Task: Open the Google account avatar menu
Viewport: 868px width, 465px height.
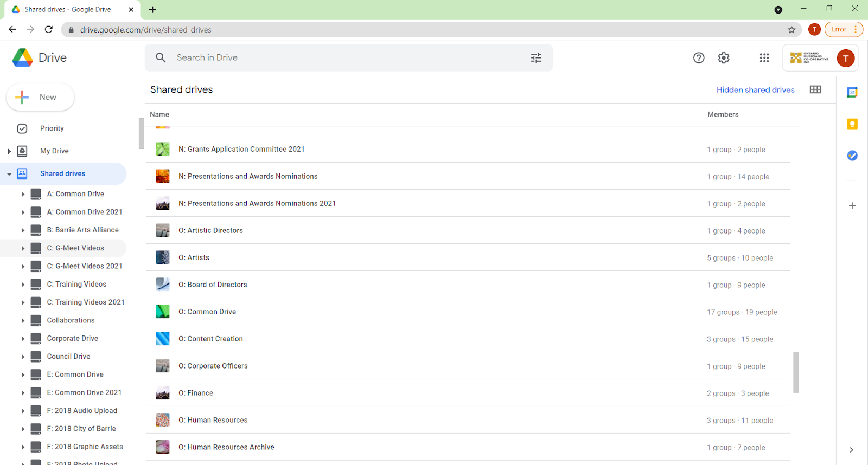Action: click(x=845, y=58)
